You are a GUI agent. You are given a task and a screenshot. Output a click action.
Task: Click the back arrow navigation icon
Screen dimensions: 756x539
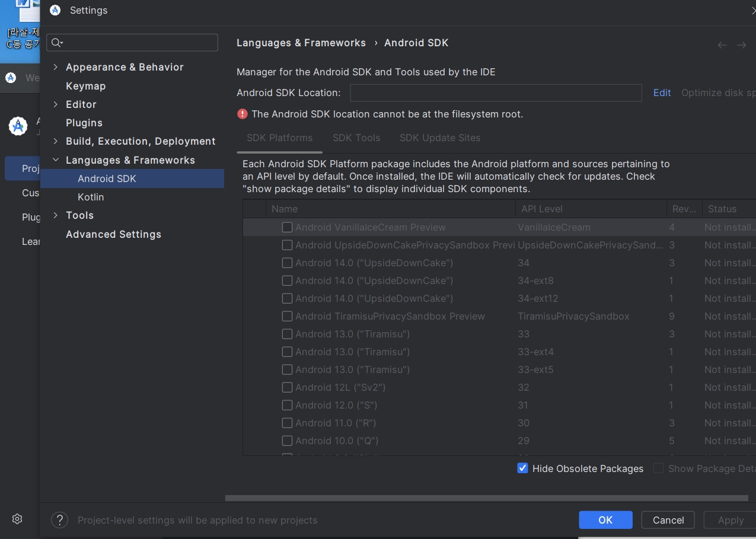(x=722, y=45)
